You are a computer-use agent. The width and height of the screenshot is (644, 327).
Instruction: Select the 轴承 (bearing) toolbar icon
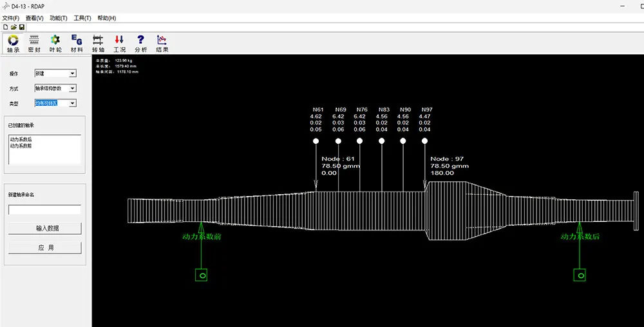coord(13,43)
